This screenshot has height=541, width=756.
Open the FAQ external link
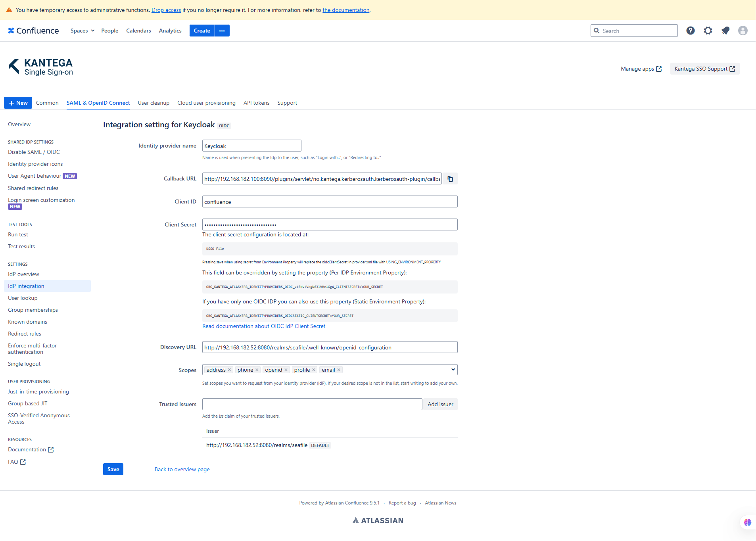17,462
